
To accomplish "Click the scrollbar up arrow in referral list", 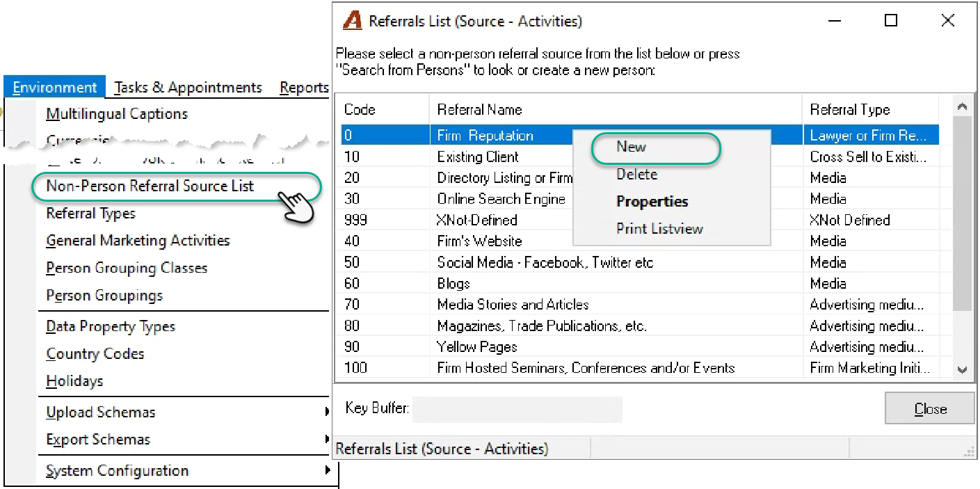I will [x=963, y=106].
